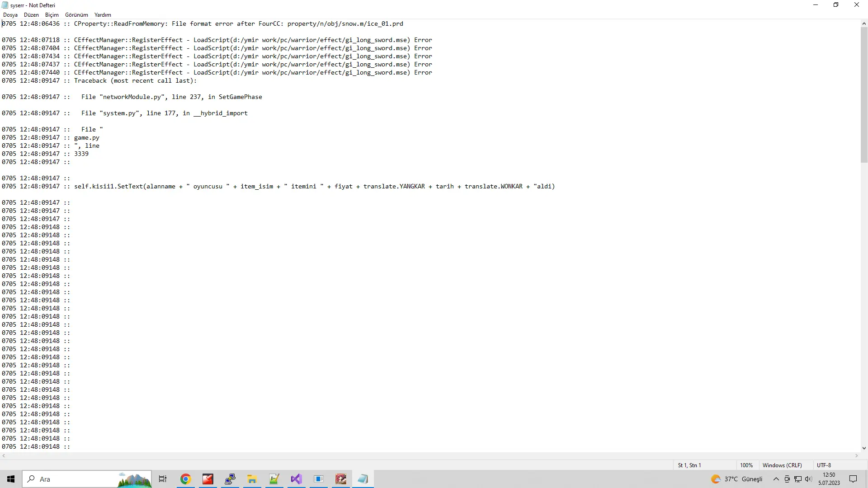The width and height of the screenshot is (868, 488).
Task: Open Google Chrome from the taskbar
Action: [185, 479]
